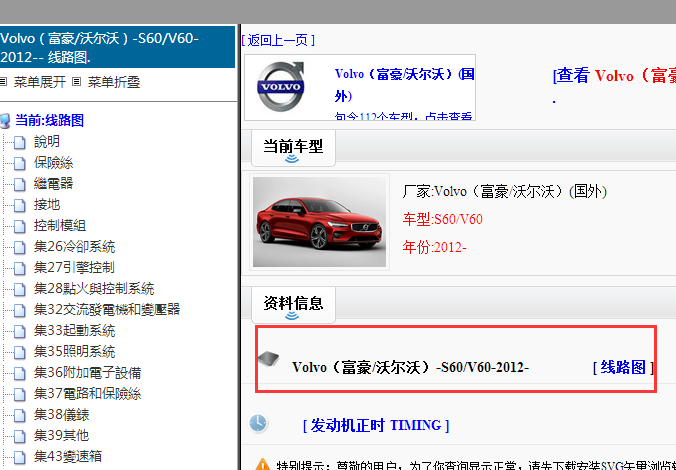Click the page icon beside 集35照明系统

coord(19,352)
